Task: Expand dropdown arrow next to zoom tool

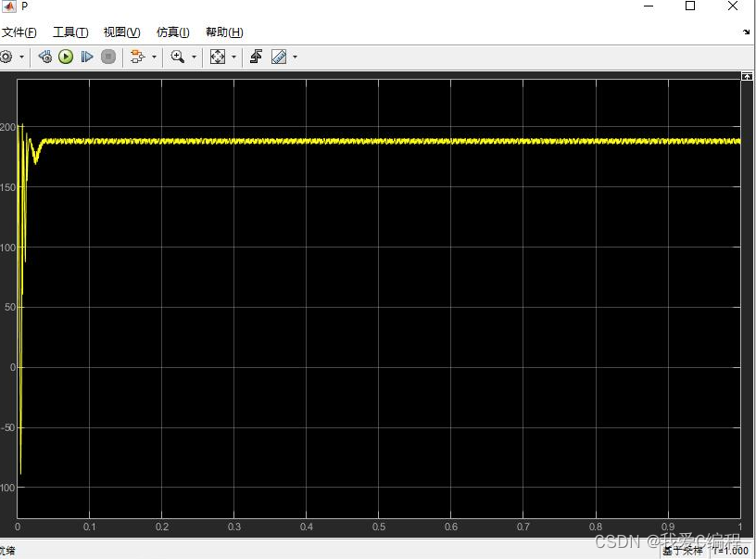Action: tap(194, 57)
